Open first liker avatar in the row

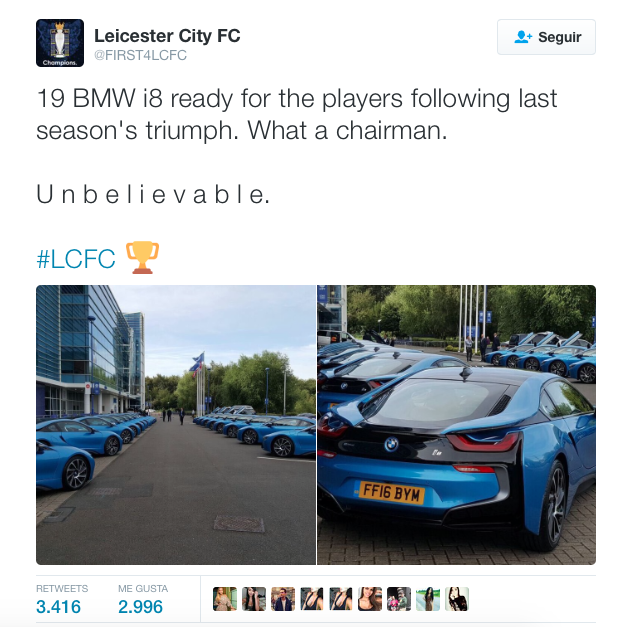(x=225, y=599)
